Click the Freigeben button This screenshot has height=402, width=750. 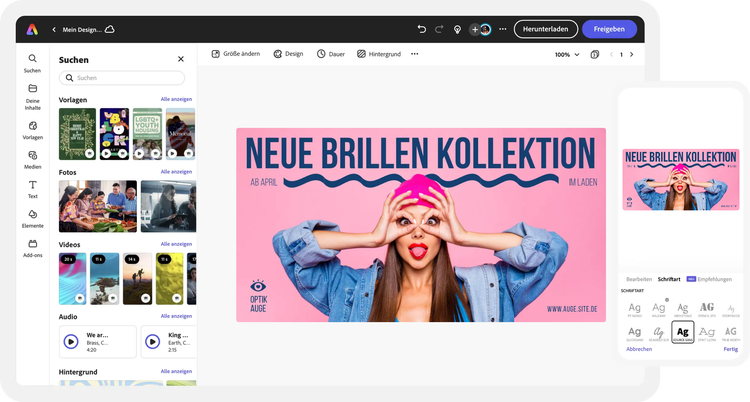point(609,29)
